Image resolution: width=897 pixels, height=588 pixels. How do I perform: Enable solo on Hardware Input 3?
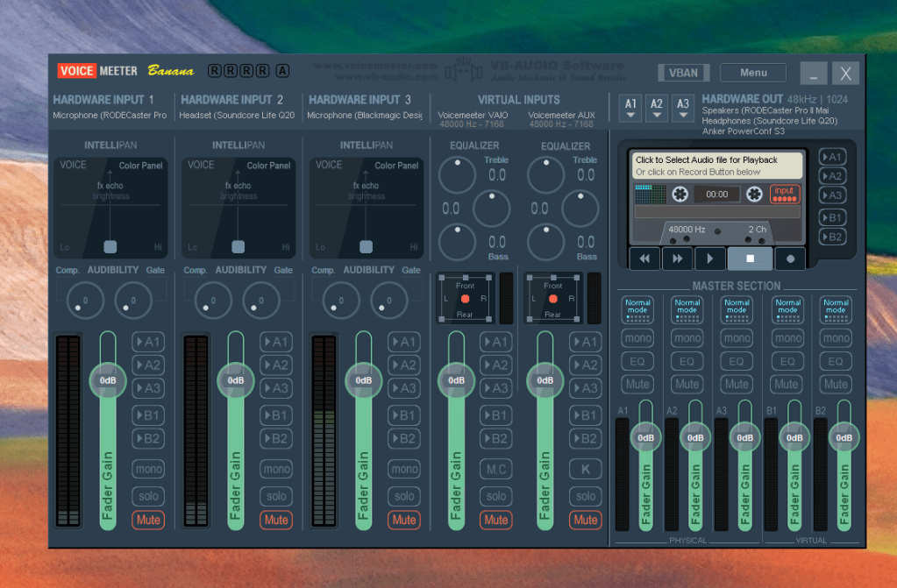(404, 496)
